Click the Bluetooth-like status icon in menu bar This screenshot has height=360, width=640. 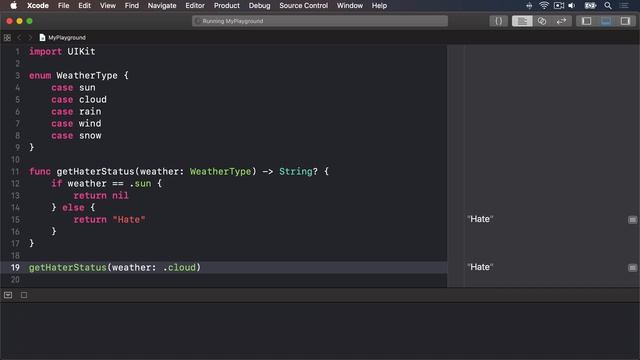tap(529, 5)
